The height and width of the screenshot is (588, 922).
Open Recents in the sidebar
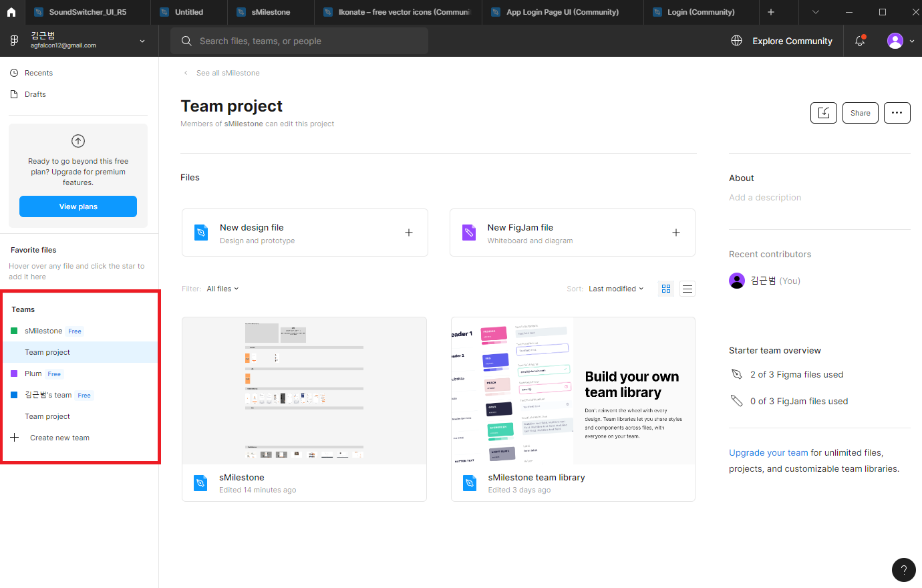(x=39, y=73)
